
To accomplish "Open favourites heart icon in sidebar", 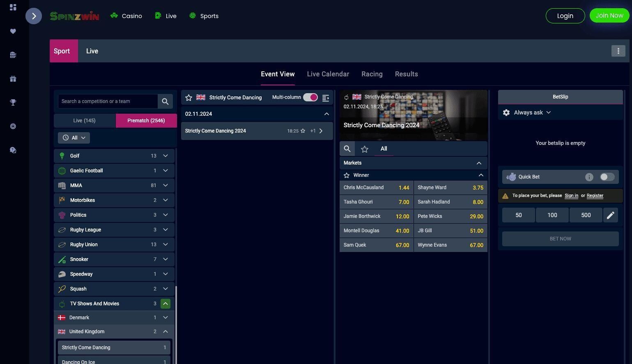I will (x=13, y=31).
